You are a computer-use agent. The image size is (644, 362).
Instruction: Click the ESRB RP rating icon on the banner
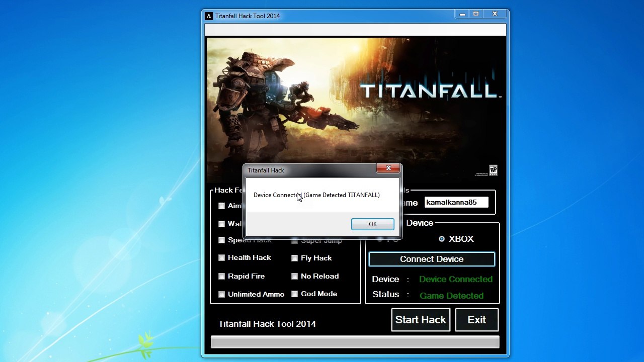494,170
